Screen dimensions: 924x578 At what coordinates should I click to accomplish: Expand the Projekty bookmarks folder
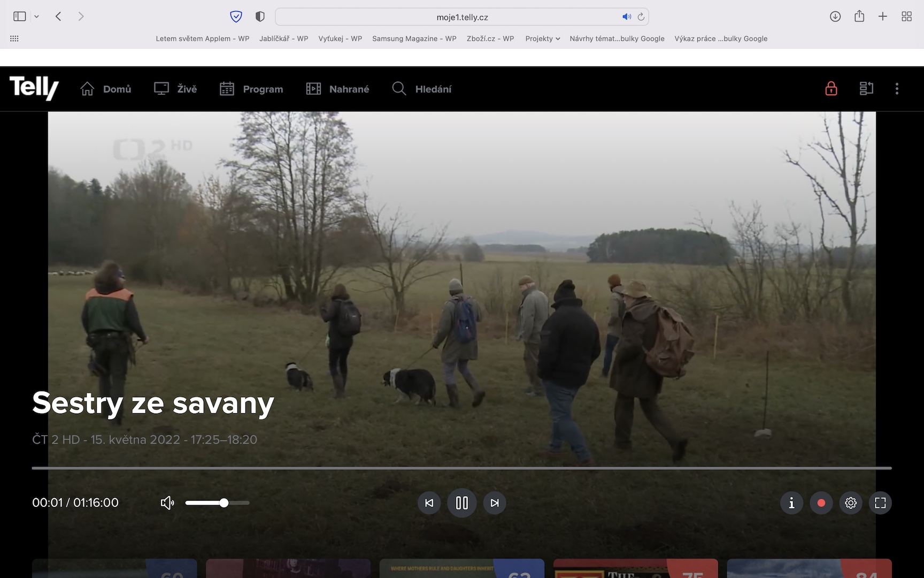(x=543, y=39)
